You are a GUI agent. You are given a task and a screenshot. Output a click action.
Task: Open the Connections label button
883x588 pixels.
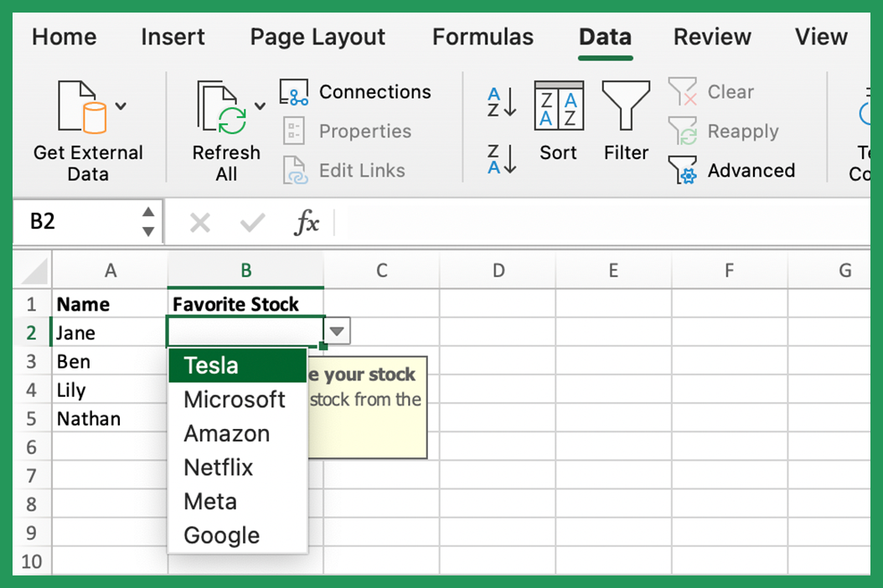point(375,92)
